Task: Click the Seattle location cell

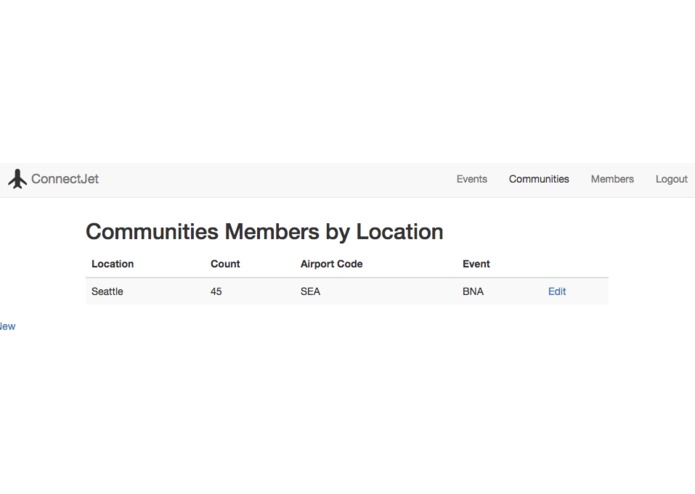Action: pyautogui.click(x=107, y=292)
